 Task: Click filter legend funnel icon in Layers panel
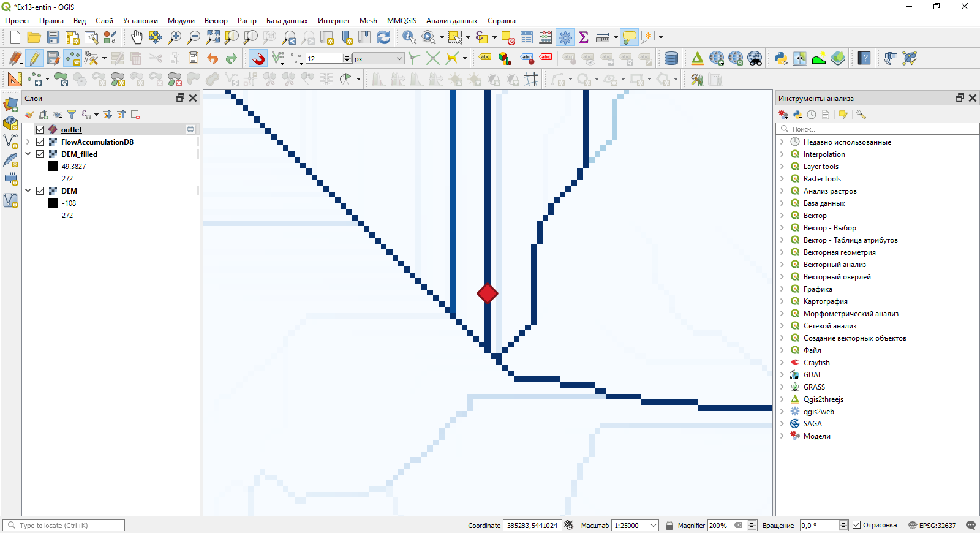click(x=72, y=115)
